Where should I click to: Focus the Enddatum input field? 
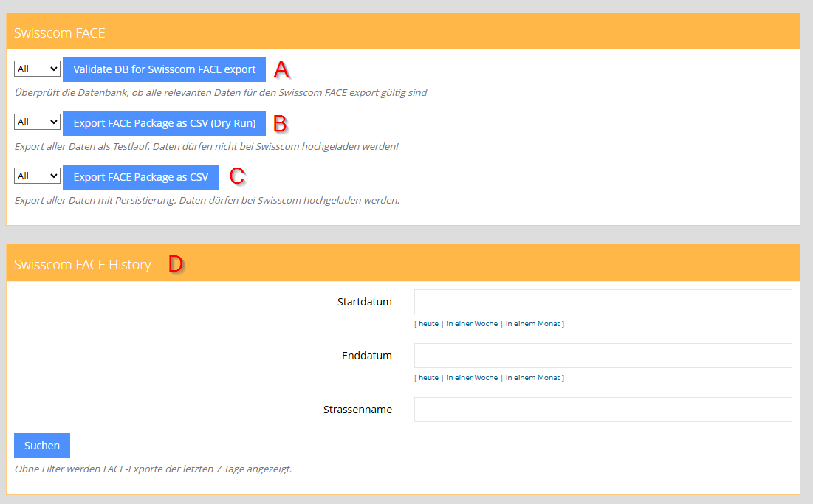pyautogui.click(x=603, y=356)
